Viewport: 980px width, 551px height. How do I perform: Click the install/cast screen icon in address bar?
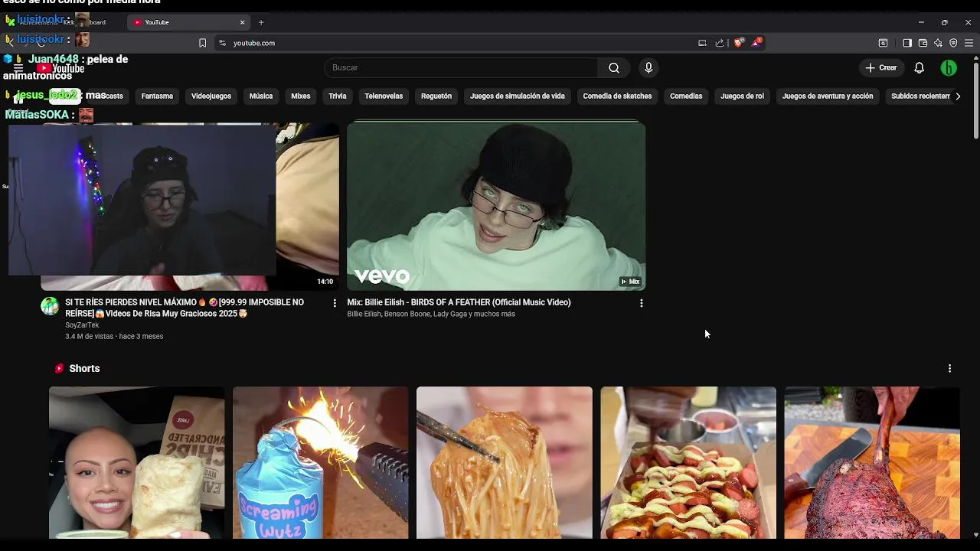[x=702, y=43]
